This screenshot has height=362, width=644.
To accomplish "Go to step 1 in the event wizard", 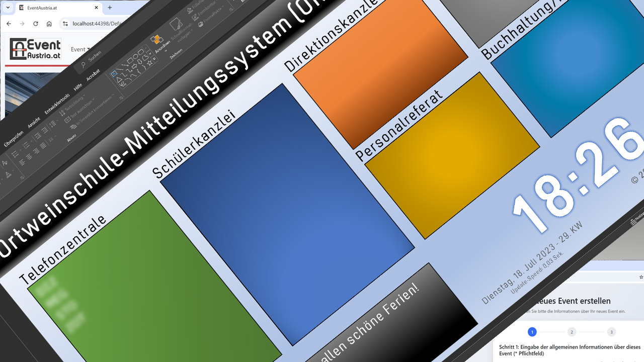I will tap(532, 332).
